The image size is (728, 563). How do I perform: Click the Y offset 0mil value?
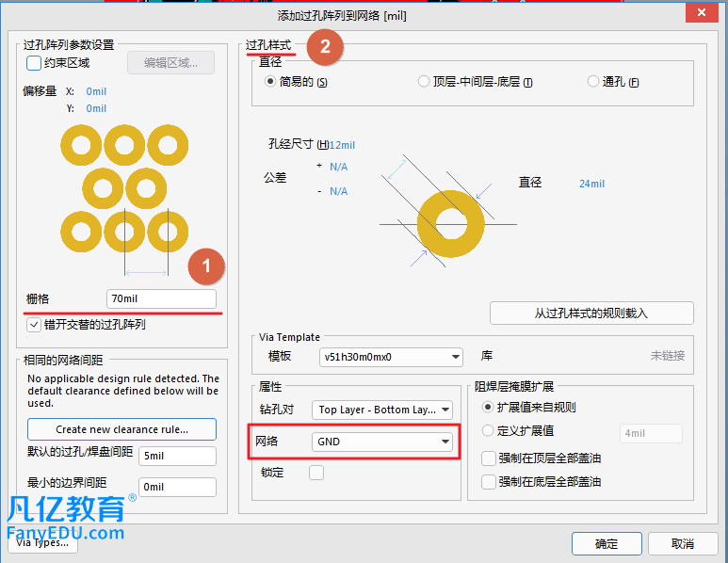tap(96, 108)
